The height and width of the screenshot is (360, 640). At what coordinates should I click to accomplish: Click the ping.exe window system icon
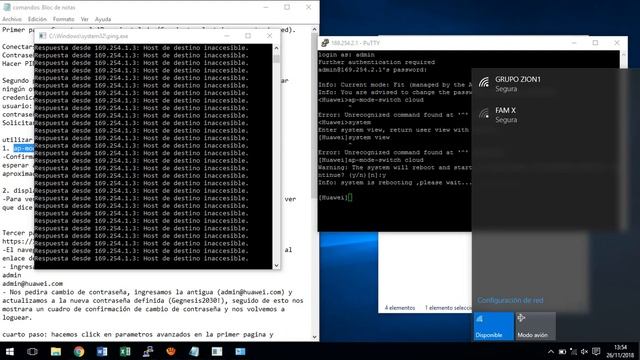pyautogui.click(x=42, y=36)
